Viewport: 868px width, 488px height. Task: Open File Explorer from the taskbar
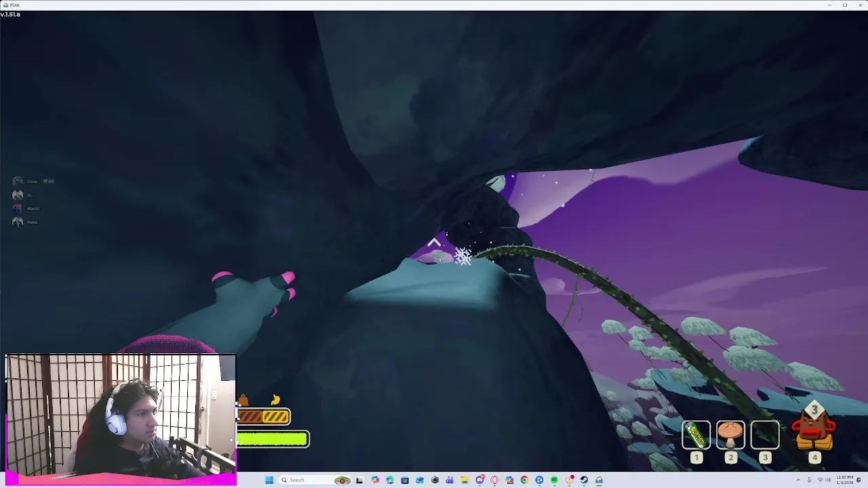click(465, 481)
